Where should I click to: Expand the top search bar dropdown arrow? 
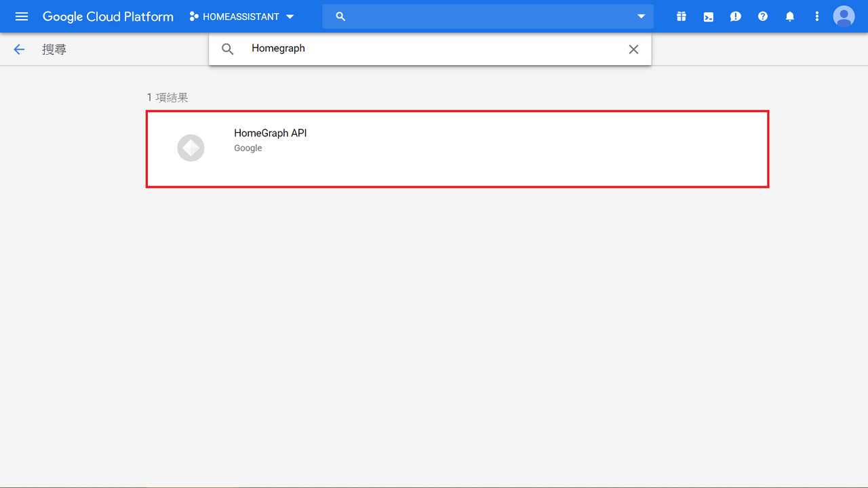tap(641, 16)
